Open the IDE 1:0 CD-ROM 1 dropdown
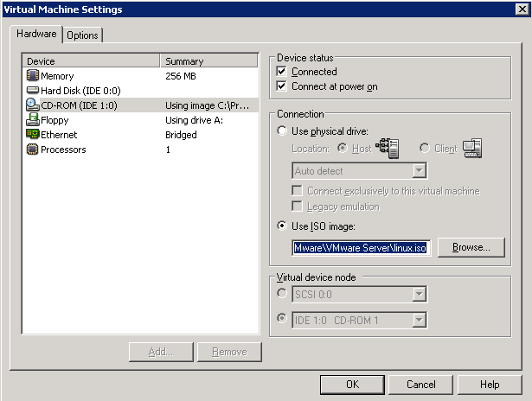The width and height of the screenshot is (532, 401). (420, 320)
